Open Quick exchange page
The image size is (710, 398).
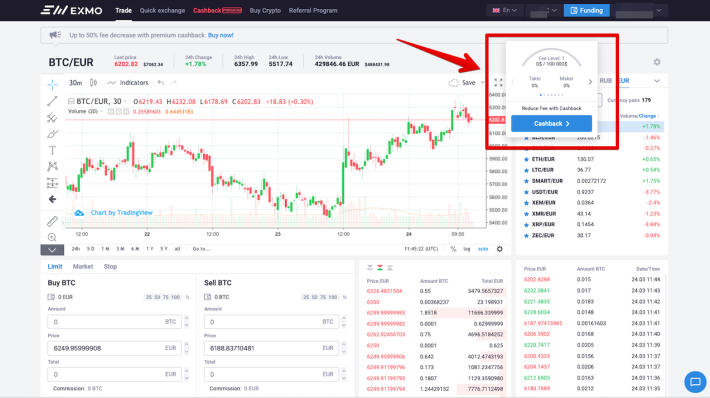click(162, 10)
